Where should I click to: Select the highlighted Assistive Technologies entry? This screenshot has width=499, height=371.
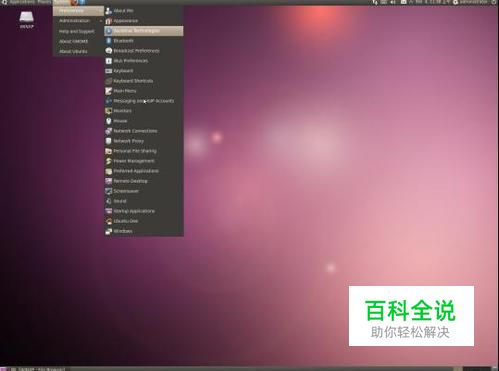tap(144, 31)
